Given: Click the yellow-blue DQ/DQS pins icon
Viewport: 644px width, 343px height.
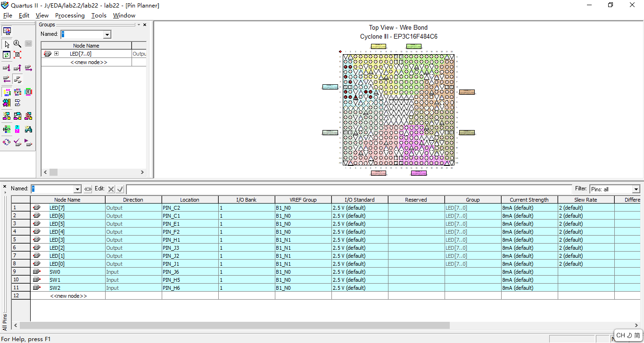Looking at the screenshot, I should coord(7,103).
